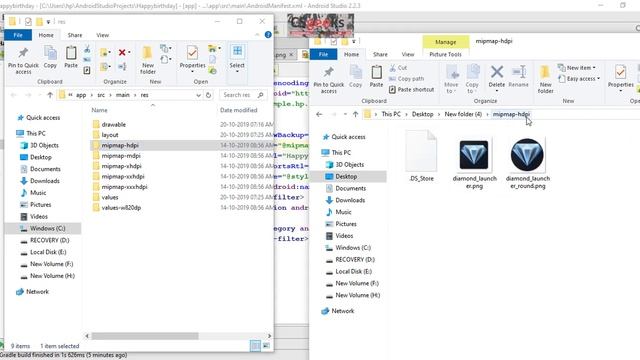
Task: Select the .DS_Store file
Action: pos(421,157)
